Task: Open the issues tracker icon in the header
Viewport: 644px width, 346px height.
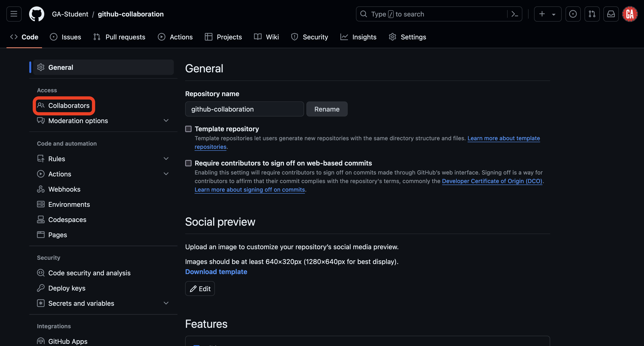Action: [x=573, y=14]
